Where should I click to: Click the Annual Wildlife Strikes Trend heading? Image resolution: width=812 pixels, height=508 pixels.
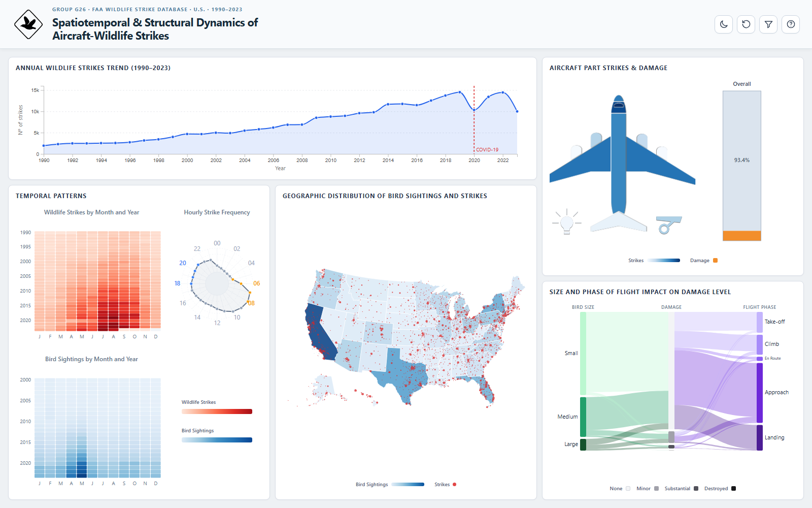[x=93, y=68]
